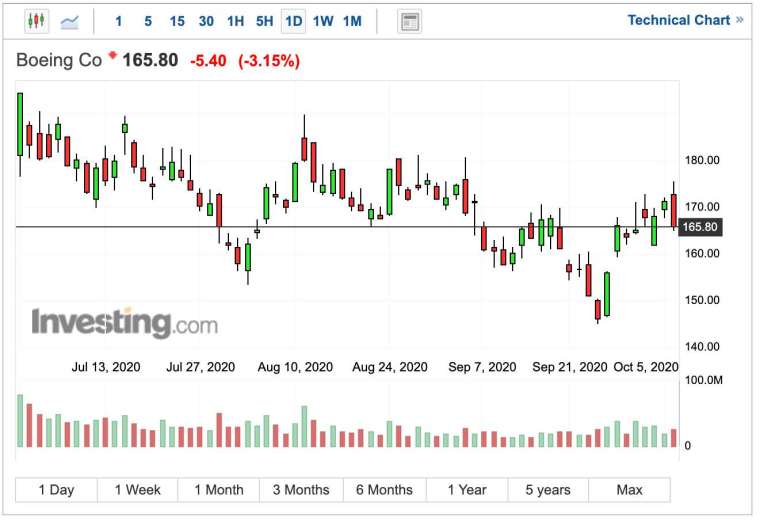Click the 170.00 axis label

[702, 206]
